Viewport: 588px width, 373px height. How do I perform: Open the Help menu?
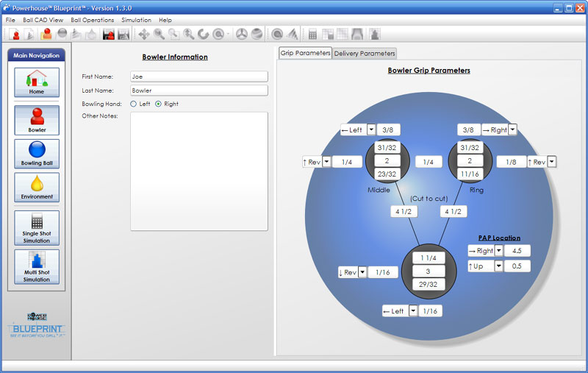pyautogui.click(x=165, y=20)
